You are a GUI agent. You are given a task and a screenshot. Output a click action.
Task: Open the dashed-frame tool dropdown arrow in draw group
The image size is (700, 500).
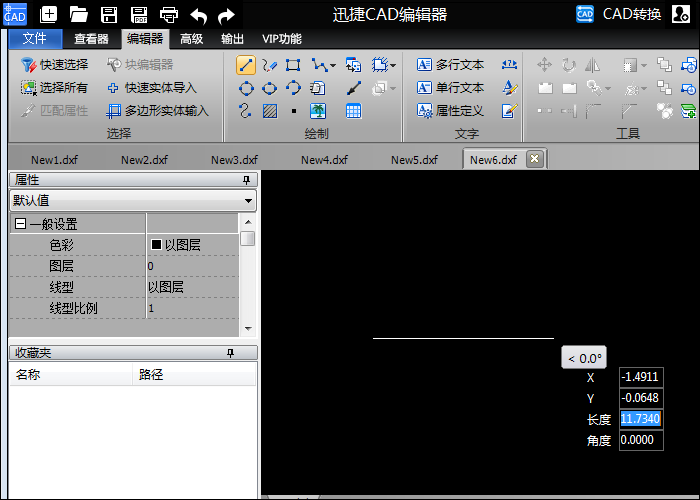tap(393, 66)
